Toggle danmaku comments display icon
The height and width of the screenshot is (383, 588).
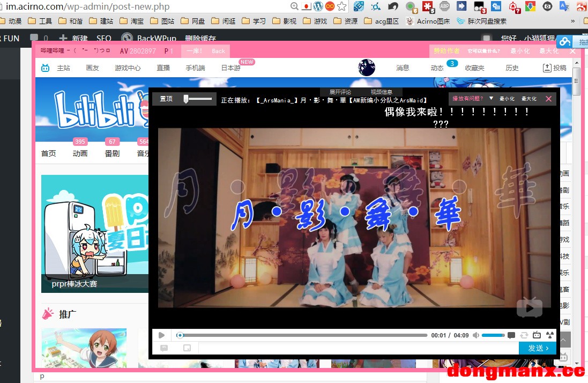click(511, 335)
